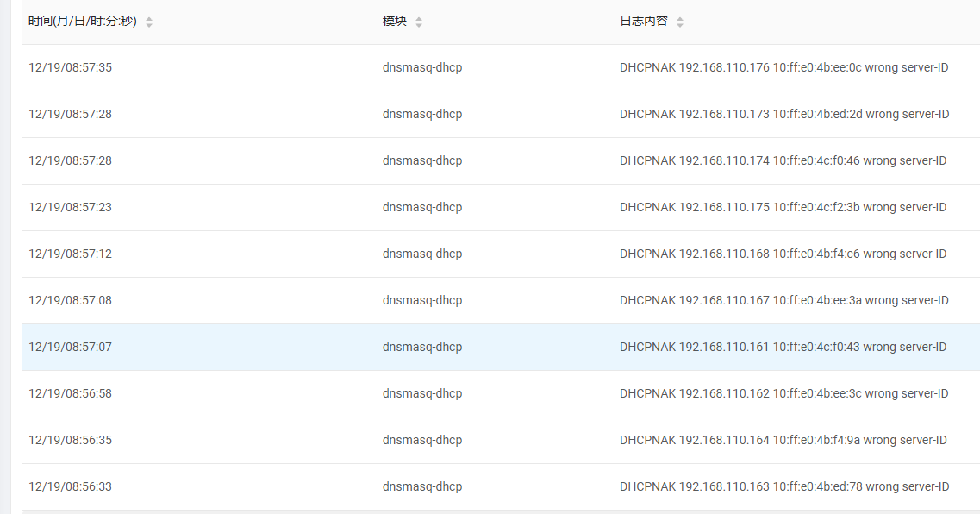Click the timestamp 12/19/08:56:58
The width and height of the screenshot is (980, 514).
pos(70,394)
